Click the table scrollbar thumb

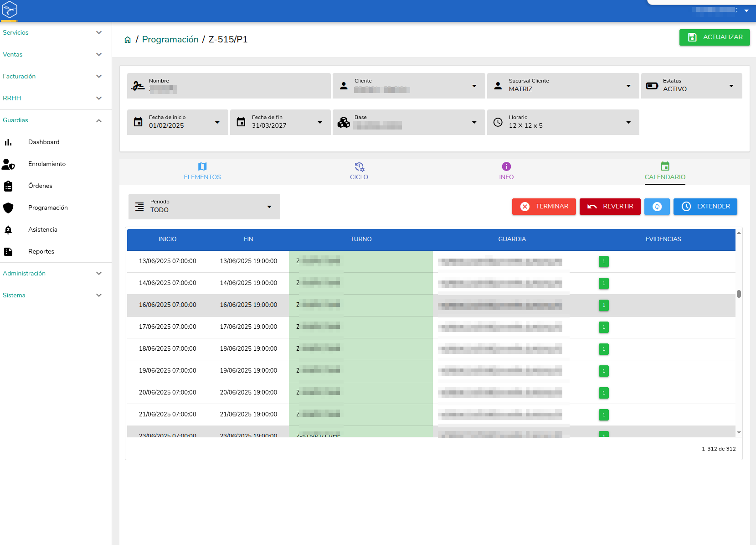point(739,294)
